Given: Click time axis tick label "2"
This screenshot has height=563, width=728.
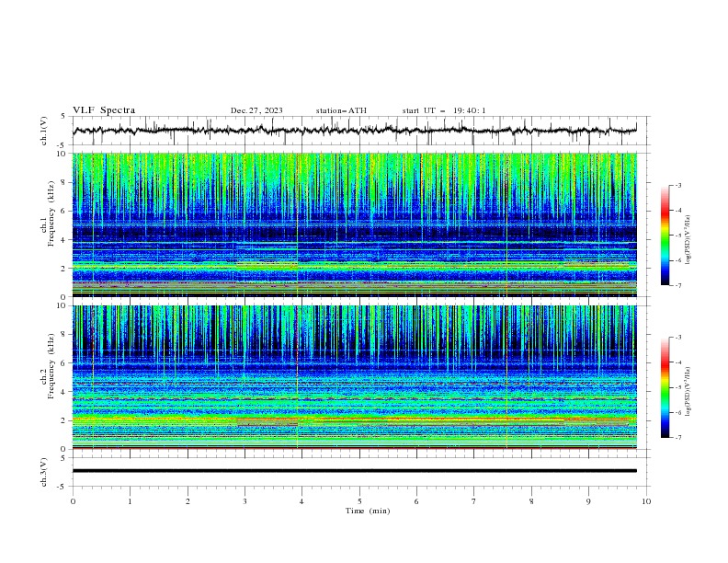Looking at the screenshot, I should click(x=188, y=501).
